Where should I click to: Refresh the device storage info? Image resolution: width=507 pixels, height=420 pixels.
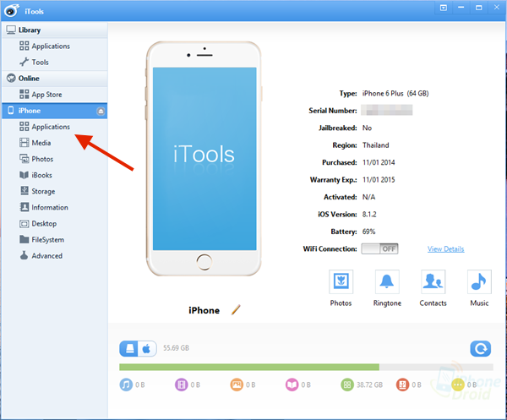(x=481, y=348)
